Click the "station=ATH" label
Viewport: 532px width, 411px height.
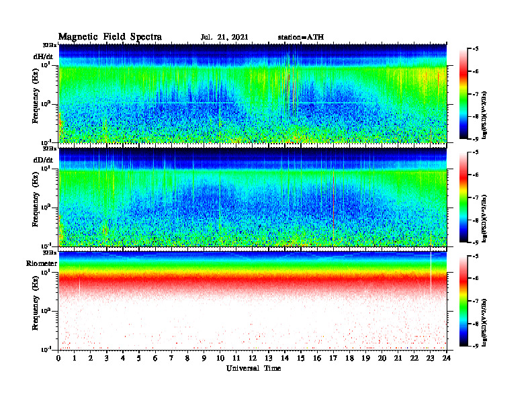coord(301,38)
